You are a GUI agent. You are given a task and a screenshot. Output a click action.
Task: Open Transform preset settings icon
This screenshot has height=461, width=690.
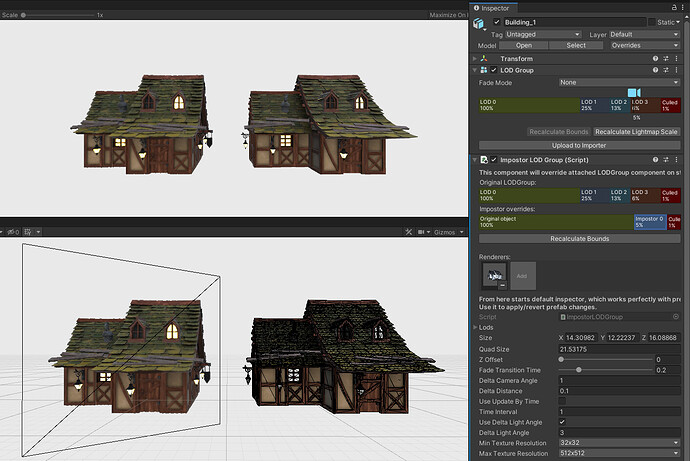(666, 59)
